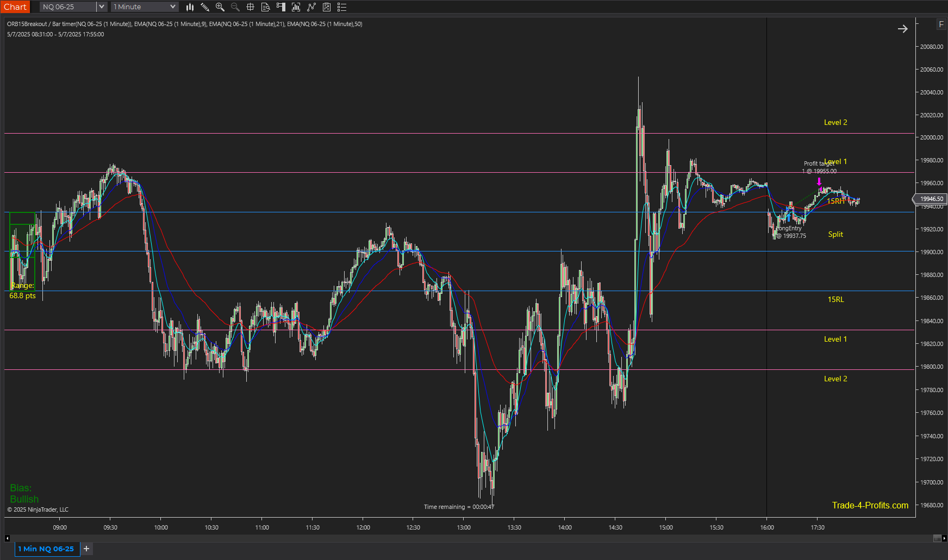The height and width of the screenshot is (560, 948).
Task: Open the Data Box icon
Action: pos(266,7)
